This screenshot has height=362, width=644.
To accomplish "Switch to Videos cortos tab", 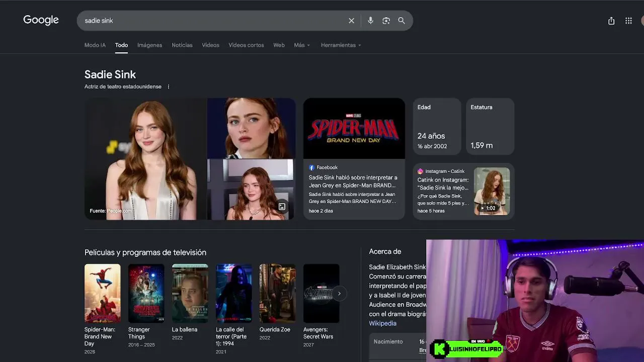I will pos(246,45).
